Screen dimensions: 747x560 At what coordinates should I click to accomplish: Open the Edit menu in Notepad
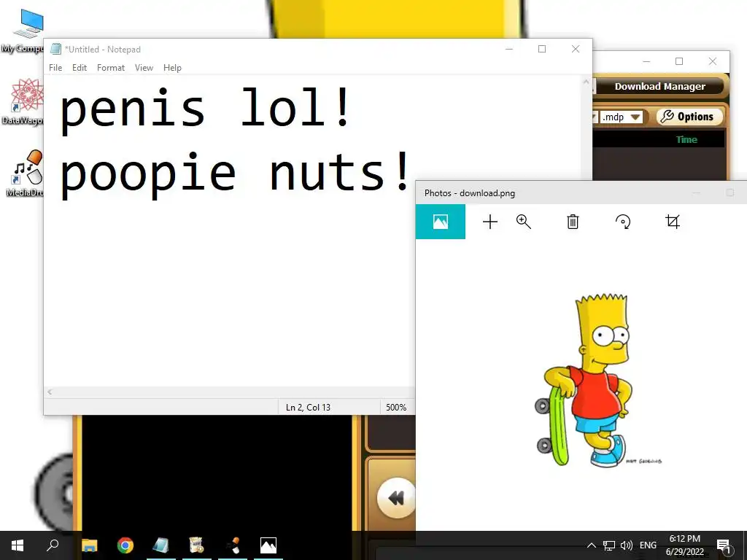(80, 68)
